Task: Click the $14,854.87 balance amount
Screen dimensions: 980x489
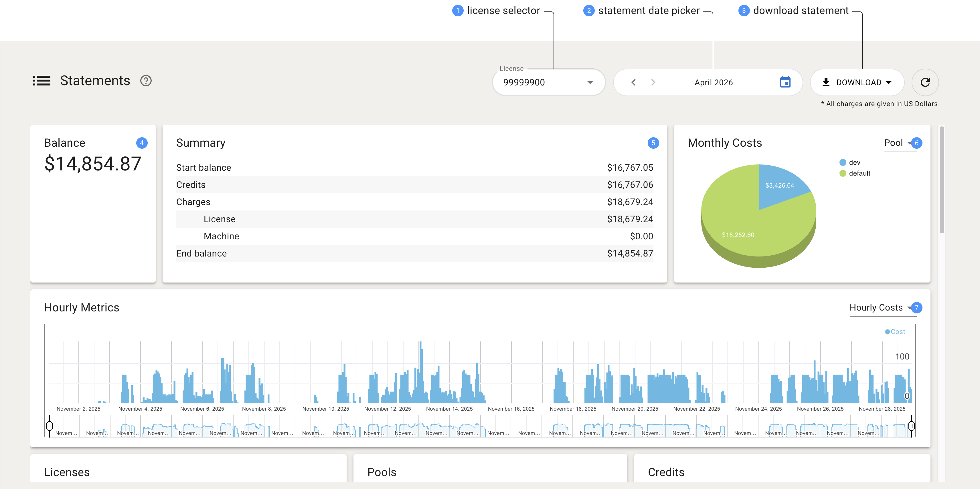Action: click(93, 164)
